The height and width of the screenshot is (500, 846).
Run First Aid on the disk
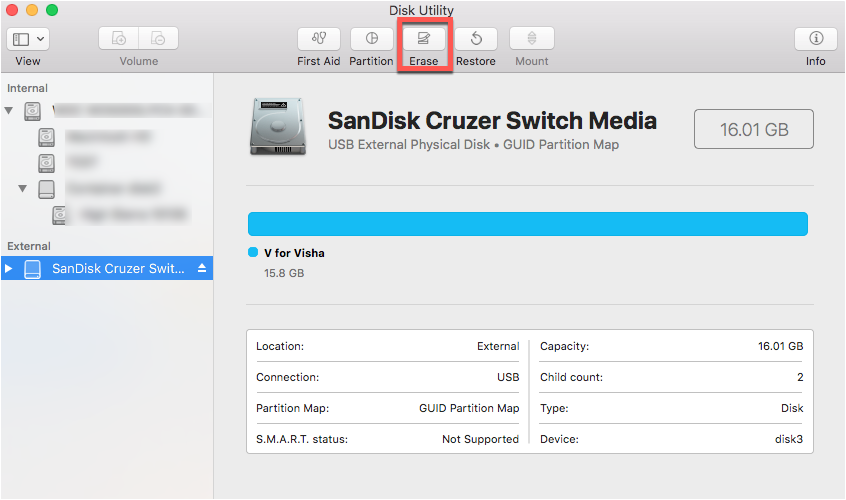pyautogui.click(x=319, y=38)
